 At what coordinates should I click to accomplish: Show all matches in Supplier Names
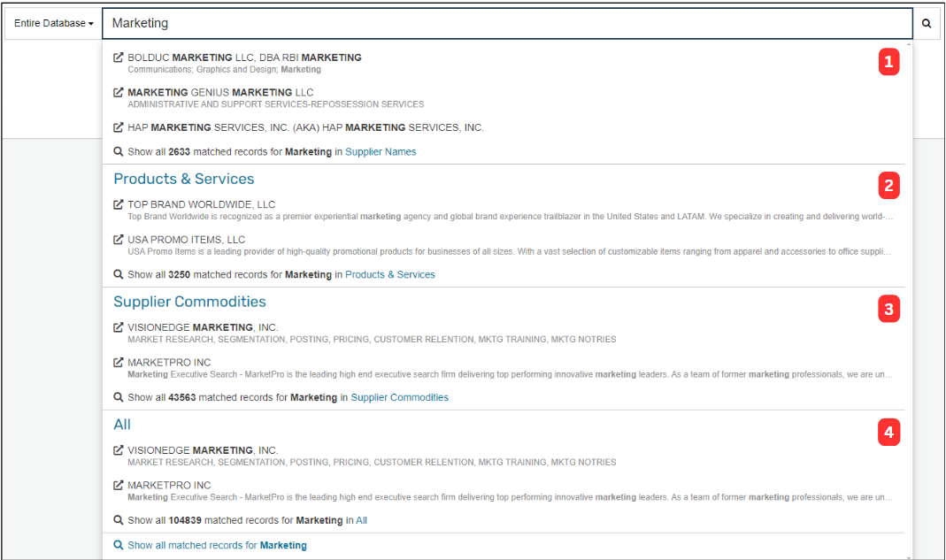point(381,151)
